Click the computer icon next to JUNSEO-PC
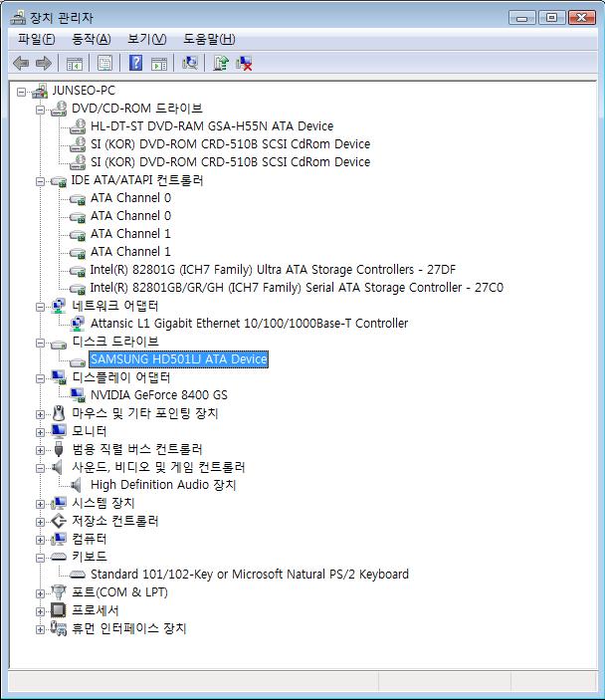This screenshot has width=605, height=700. coord(40,91)
